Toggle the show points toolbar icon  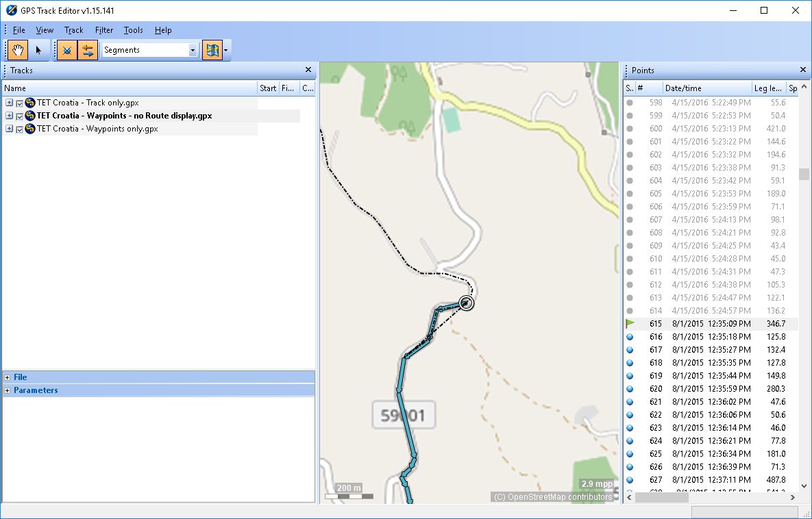(66, 50)
